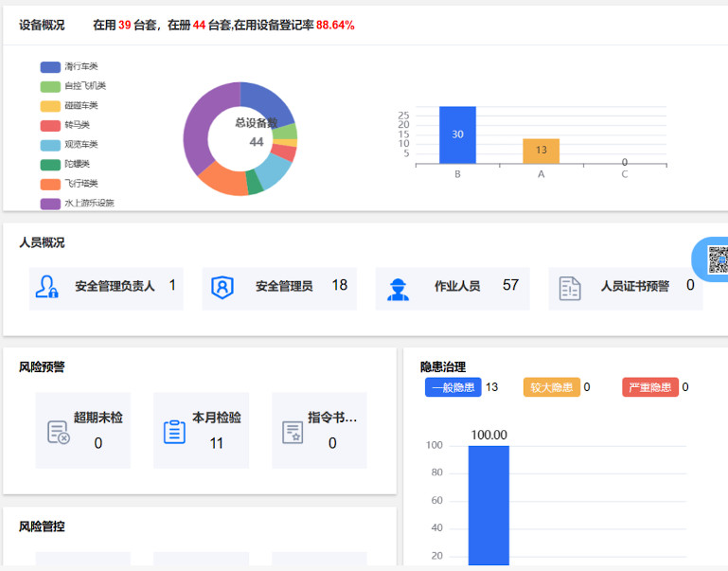The height and width of the screenshot is (571, 728).
Task: Toggle the 自控飞机类 legend entry
Action: click(73, 86)
